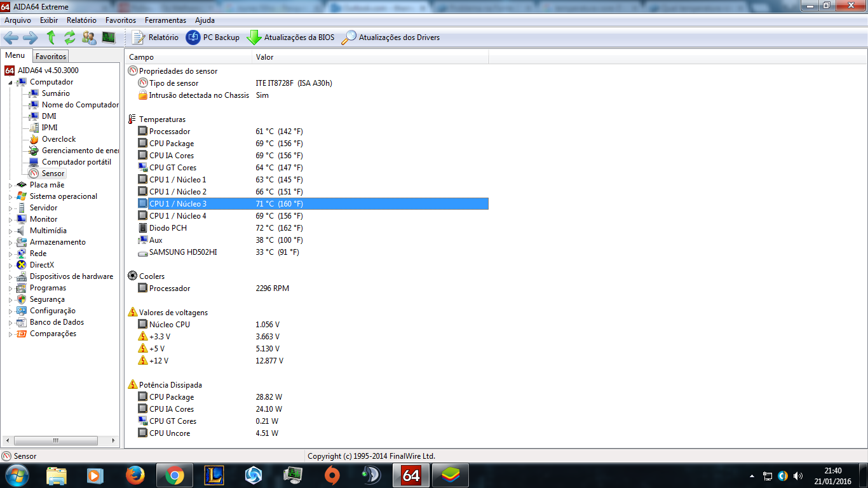868x488 pixels.
Task: Expand the Multimídia tree node
Action: pyautogui.click(x=10, y=231)
